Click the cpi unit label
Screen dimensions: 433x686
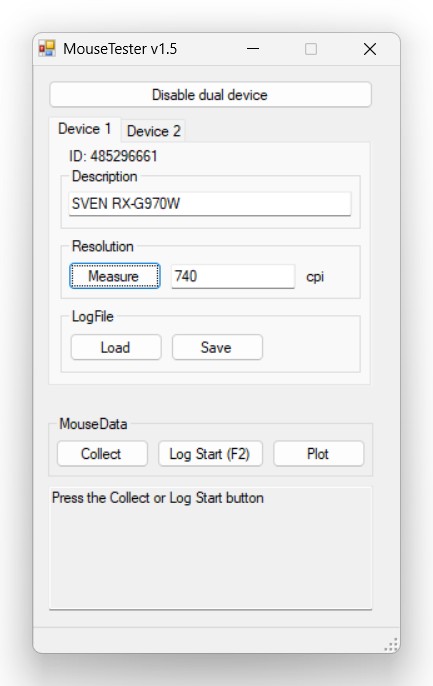point(315,277)
